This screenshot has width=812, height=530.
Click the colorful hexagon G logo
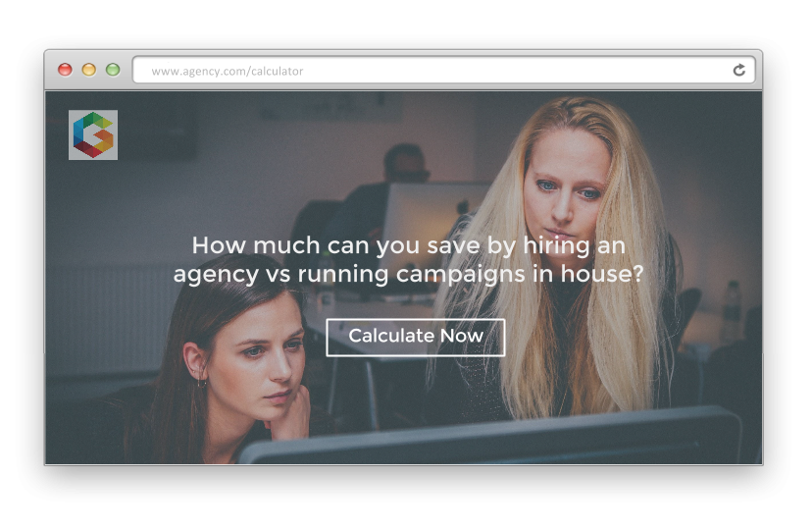pos(93,134)
